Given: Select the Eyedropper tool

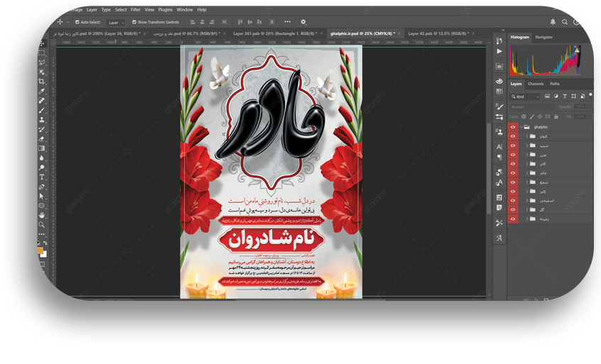Looking at the screenshot, I should [x=43, y=92].
